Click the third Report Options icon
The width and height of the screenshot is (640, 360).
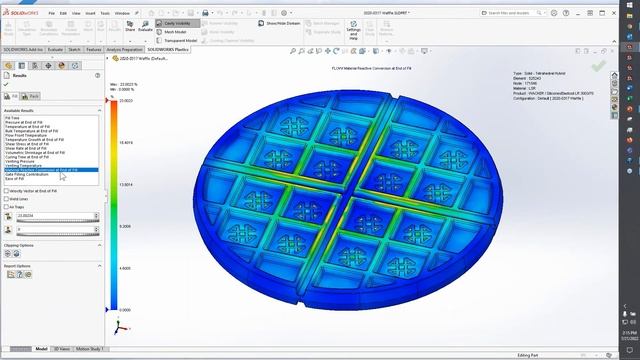tap(28, 275)
